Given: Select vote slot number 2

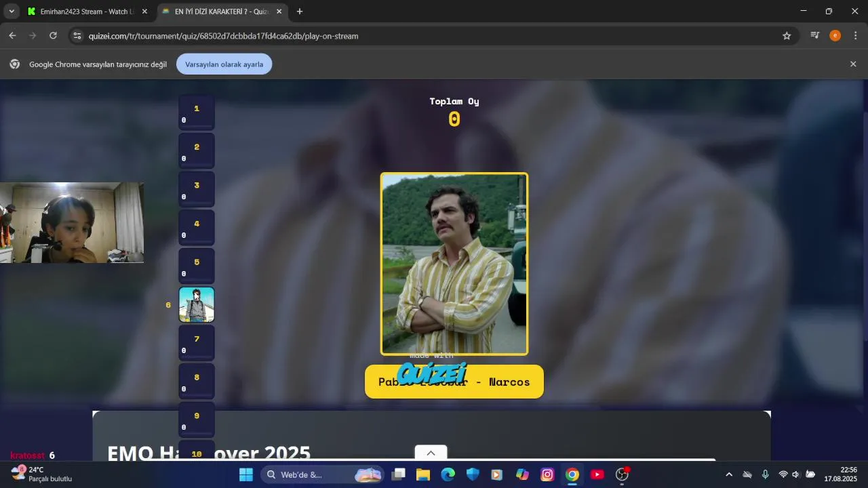Looking at the screenshot, I should point(197,151).
